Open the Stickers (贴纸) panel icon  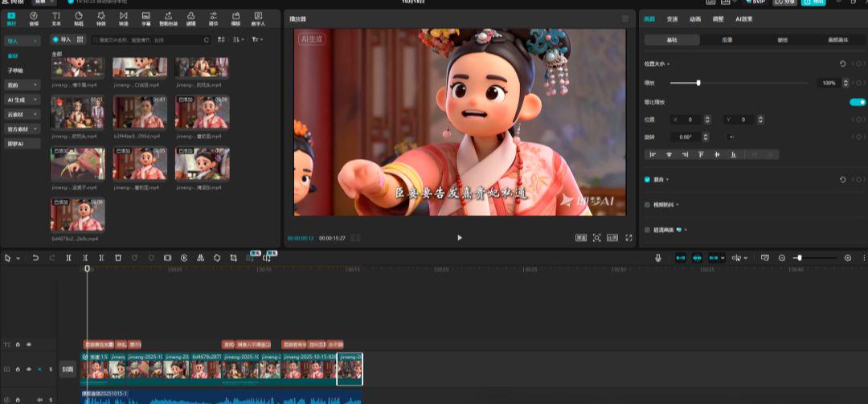79,18
